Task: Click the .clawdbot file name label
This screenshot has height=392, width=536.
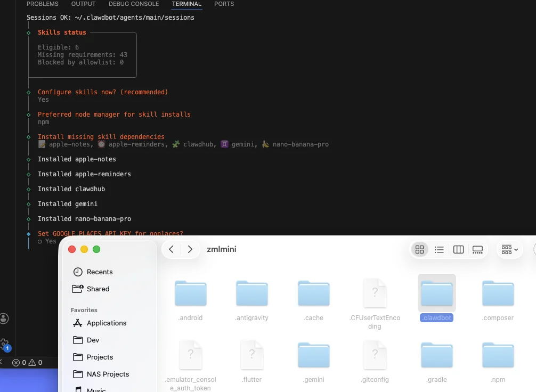Action: point(436,318)
